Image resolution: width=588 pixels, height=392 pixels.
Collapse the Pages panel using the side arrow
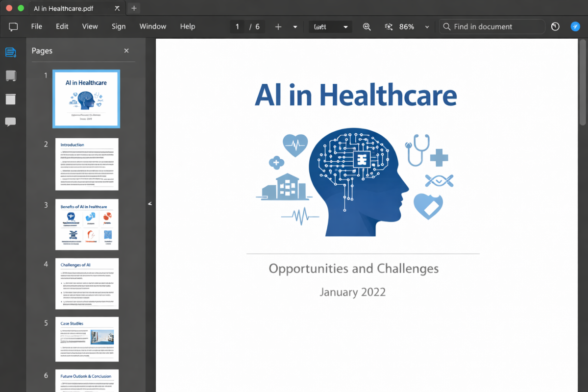point(150,203)
